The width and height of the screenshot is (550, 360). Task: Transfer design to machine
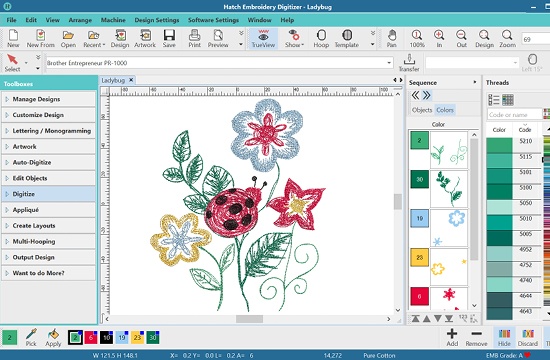[x=409, y=63]
